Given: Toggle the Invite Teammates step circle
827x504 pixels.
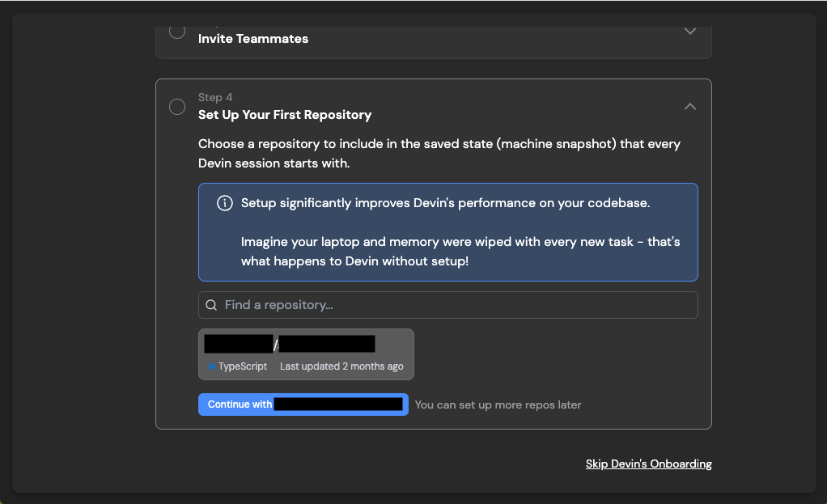Looking at the screenshot, I should click(x=177, y=31).
